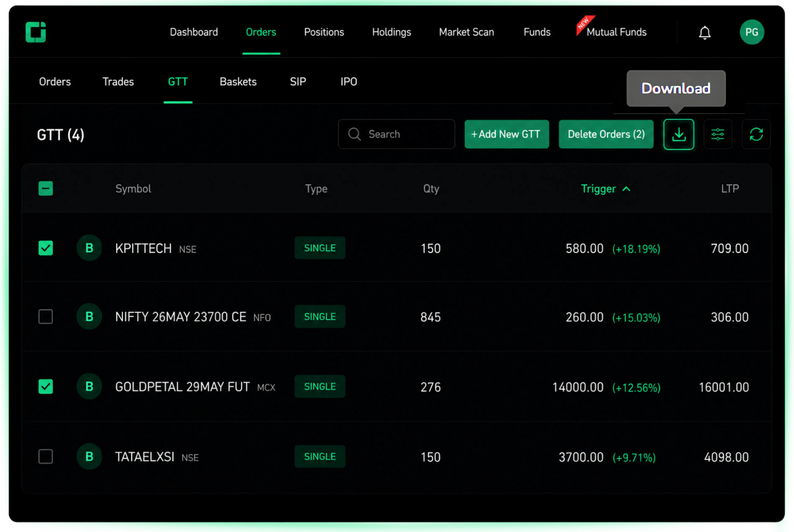Switch to the SIP tab
Screen dimensions: 794x532
[x=298, y=82]
